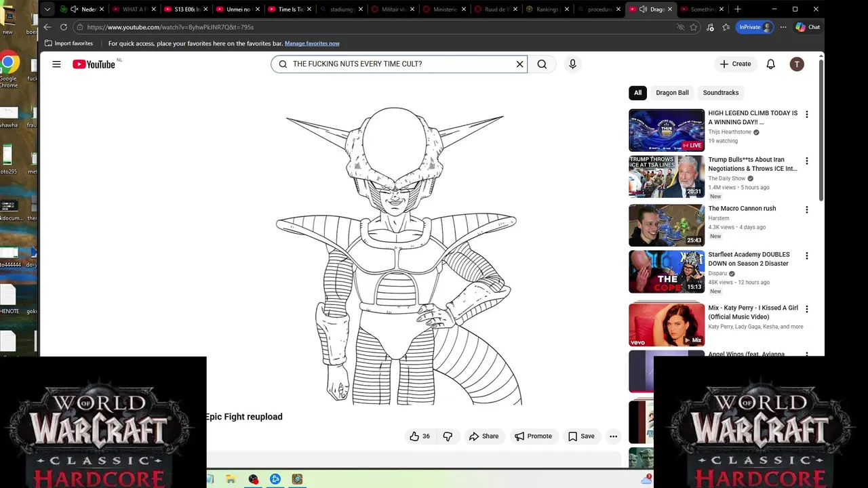Add this page to favorites star

coord(694,27)
